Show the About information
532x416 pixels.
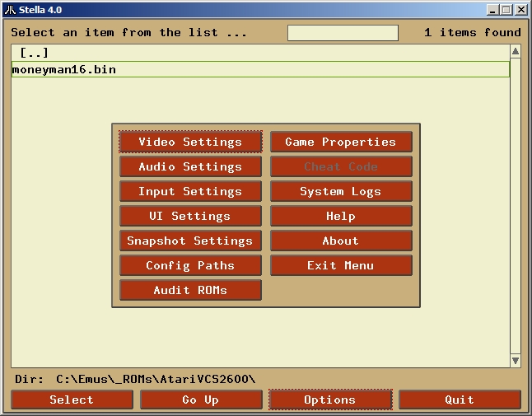(x=341, y=241)
